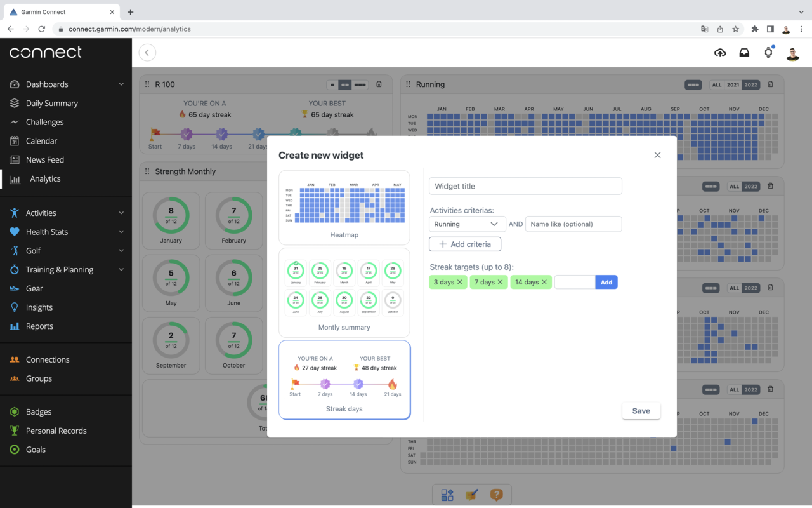Image resolution: width=812 pixels, height=508 pixels.
Task: Grab the Strength Monthly drag handle
Action: (x=147, y=171)
